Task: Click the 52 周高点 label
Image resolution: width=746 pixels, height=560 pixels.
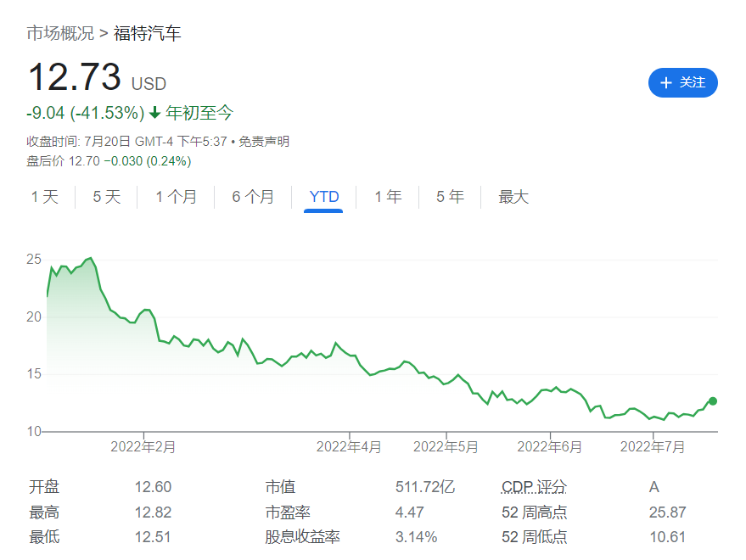Action: point(535,512)
